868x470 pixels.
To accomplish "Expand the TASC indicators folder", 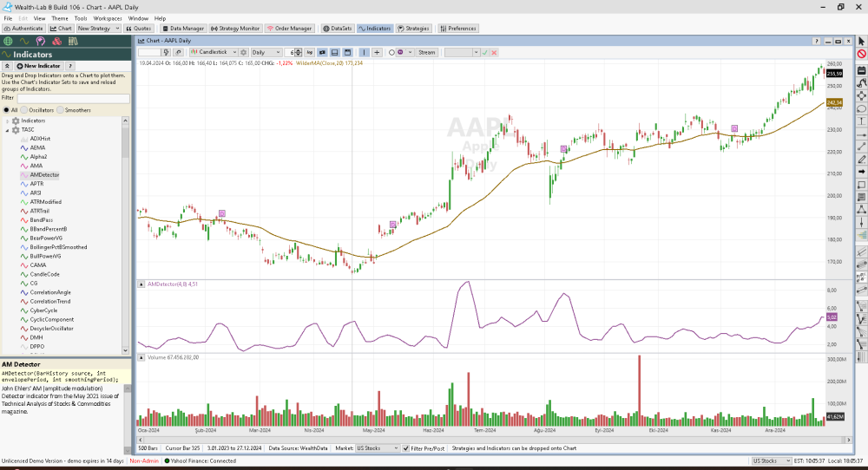I will [7, 129].
